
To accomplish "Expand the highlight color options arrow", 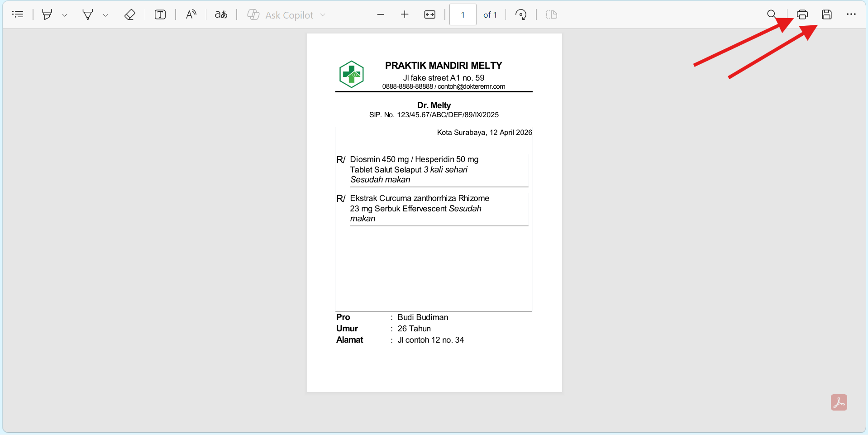I will pos(65,15).
